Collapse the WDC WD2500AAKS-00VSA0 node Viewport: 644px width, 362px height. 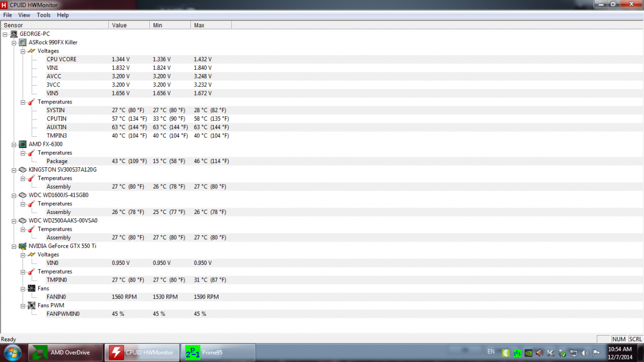[x=14, y=220]
